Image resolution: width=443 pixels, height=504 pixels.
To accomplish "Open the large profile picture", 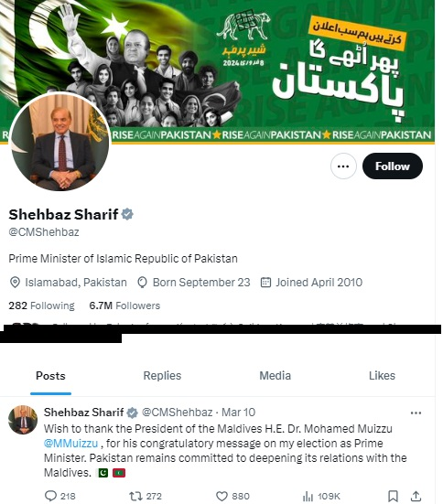I will [59, 142].
